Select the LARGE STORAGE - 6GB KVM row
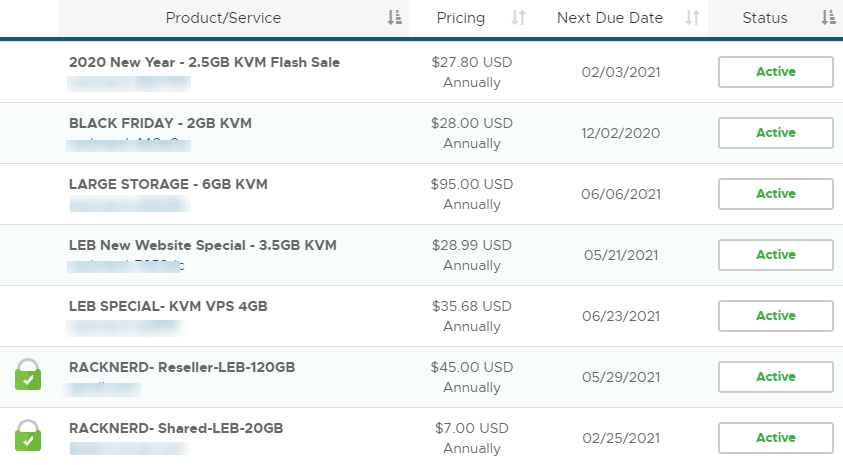Image resolution: width=843 pixels, height=465 pixels. tap(422, 194)
